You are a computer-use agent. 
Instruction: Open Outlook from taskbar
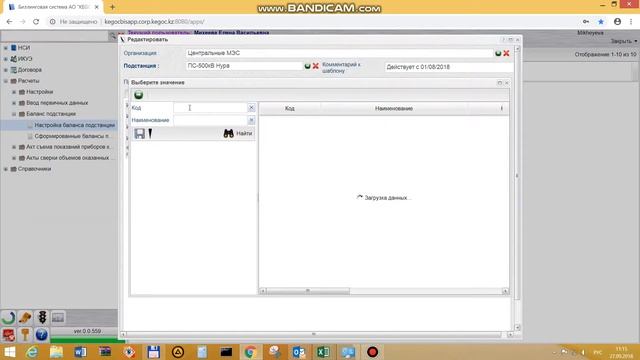(299, 352)
